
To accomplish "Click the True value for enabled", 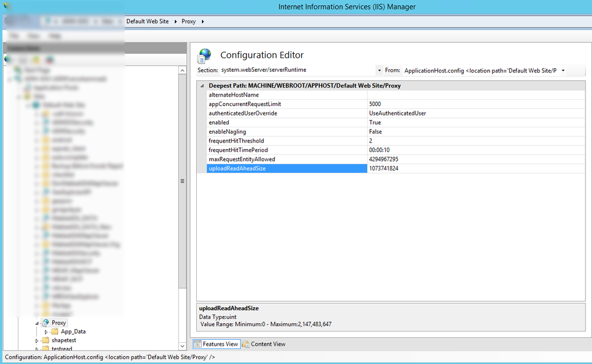I will click(x=375, y=123).
